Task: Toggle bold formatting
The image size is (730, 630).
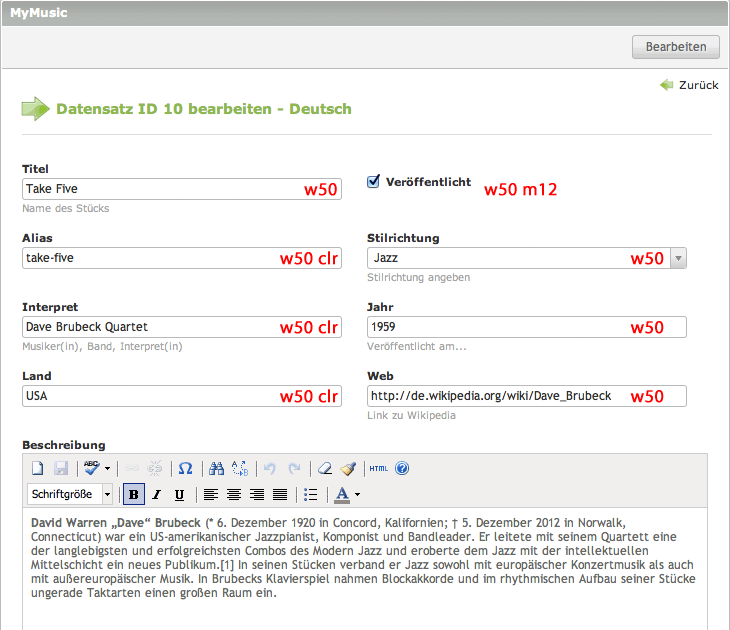Action: click(133, 494)
